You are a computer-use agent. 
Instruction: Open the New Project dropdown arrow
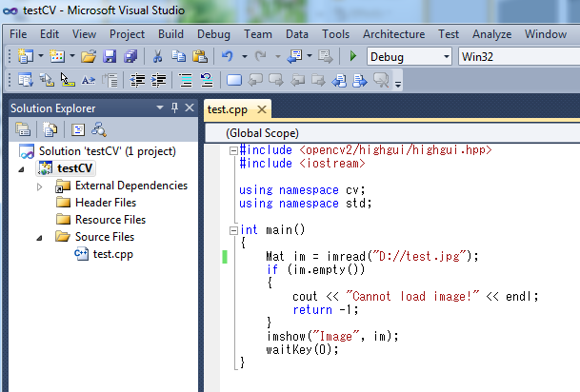click(x=41, y=56)
